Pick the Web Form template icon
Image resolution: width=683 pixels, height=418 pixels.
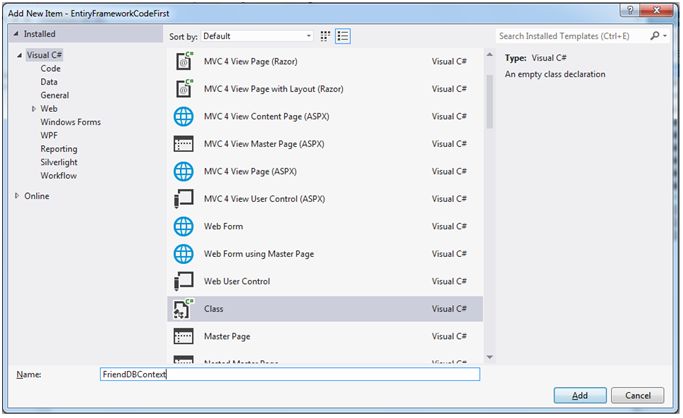184,226
